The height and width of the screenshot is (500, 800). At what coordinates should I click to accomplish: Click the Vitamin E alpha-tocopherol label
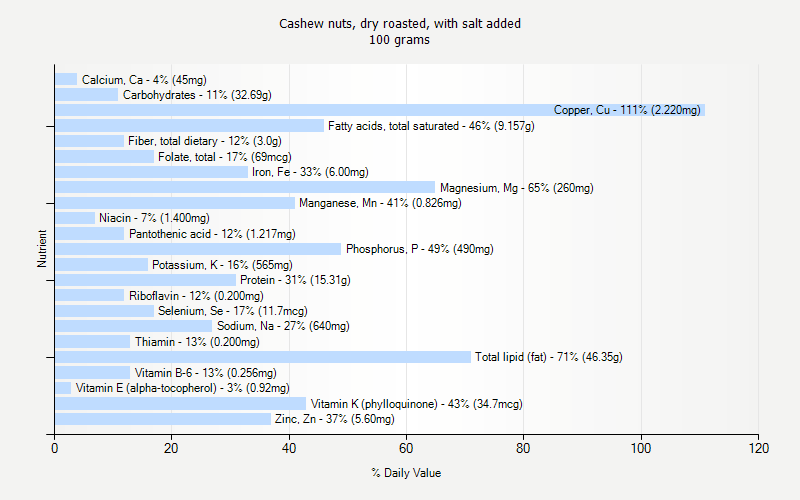pos(183,388)
